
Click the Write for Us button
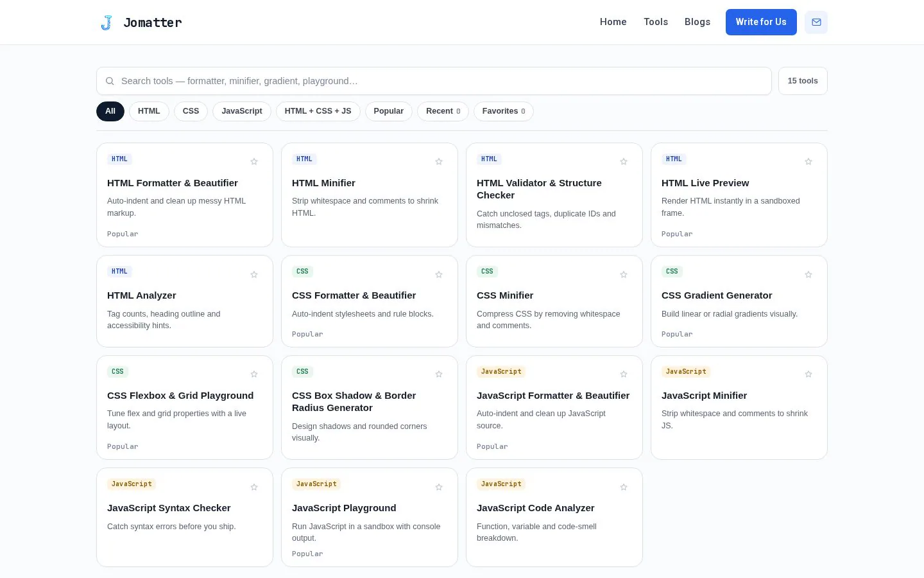[x=761, y=22]
